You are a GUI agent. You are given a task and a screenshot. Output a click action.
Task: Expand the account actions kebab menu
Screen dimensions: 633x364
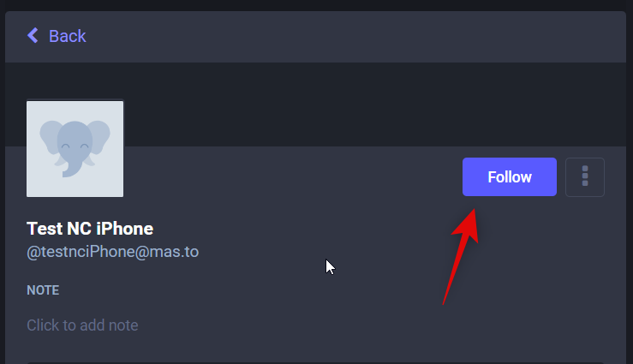click(585, 177)
